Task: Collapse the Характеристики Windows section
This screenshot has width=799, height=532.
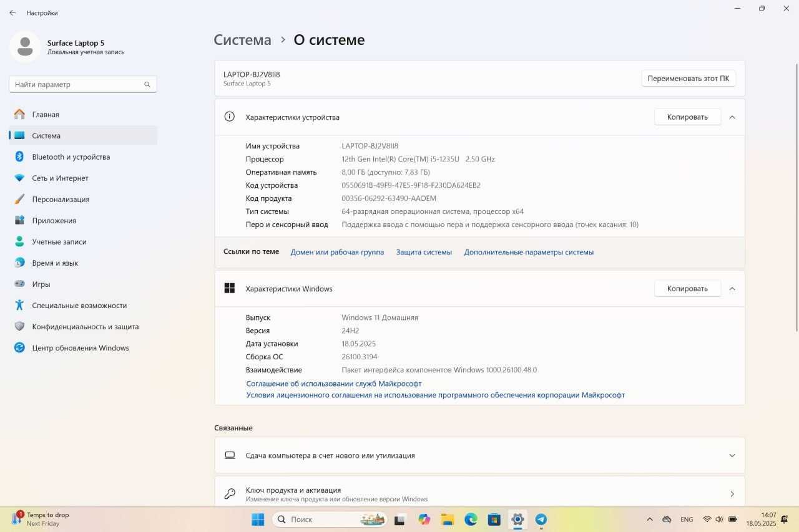Action: pos(732,288)
